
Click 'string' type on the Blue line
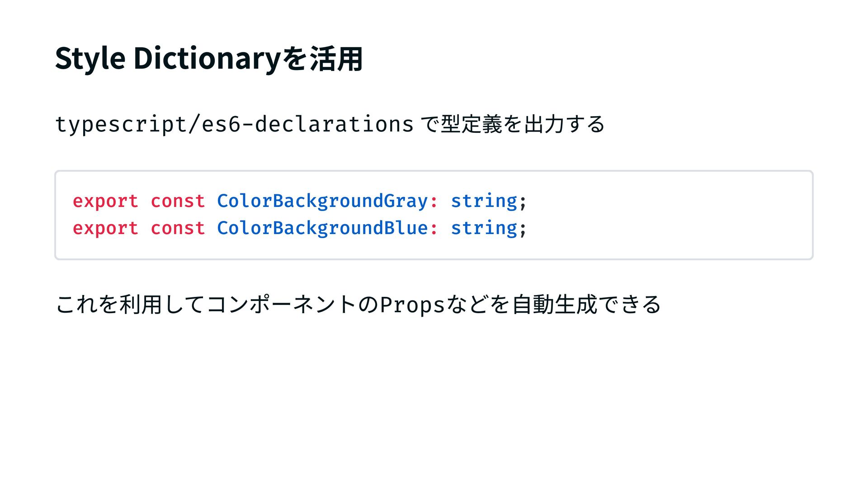pos(484,228)
